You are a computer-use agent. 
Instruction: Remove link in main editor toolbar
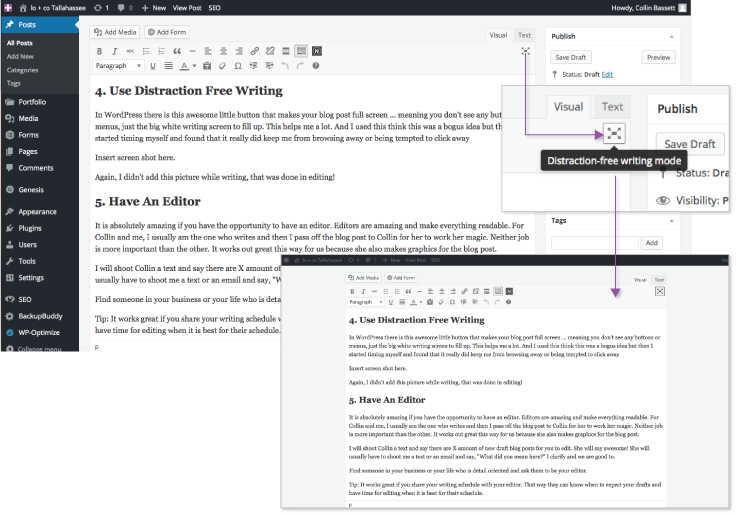pyautogui.click(x=270, y=51)
